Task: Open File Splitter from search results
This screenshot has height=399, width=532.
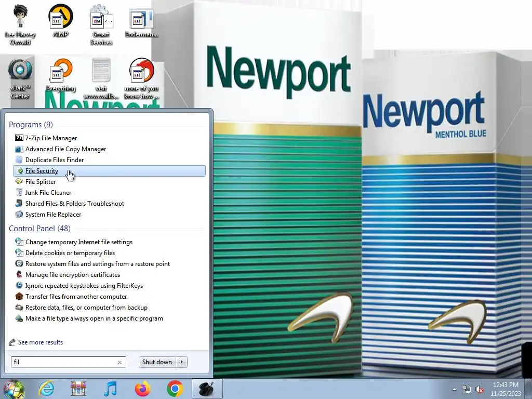Action: tap(109, 181)
